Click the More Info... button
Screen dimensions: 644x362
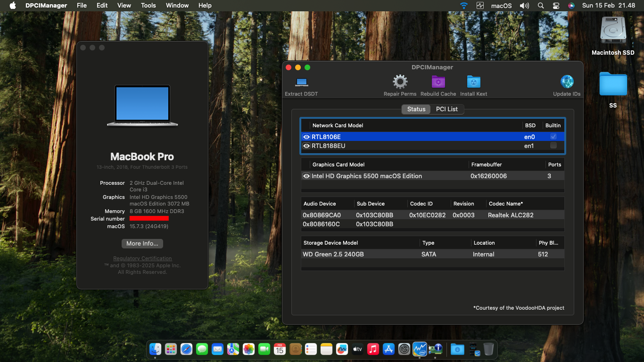point(142,244)
